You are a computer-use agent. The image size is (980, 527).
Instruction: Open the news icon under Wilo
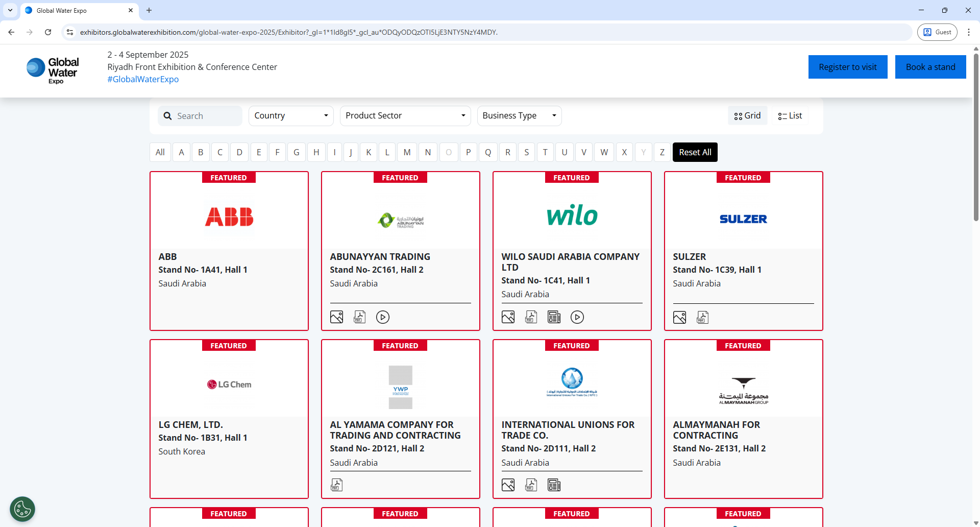(x=554, y=317)
